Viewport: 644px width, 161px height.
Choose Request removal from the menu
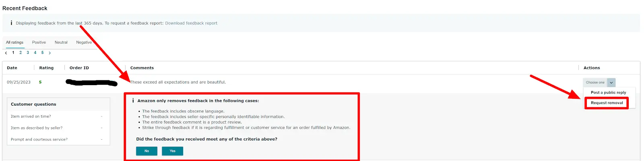[607, 103]
